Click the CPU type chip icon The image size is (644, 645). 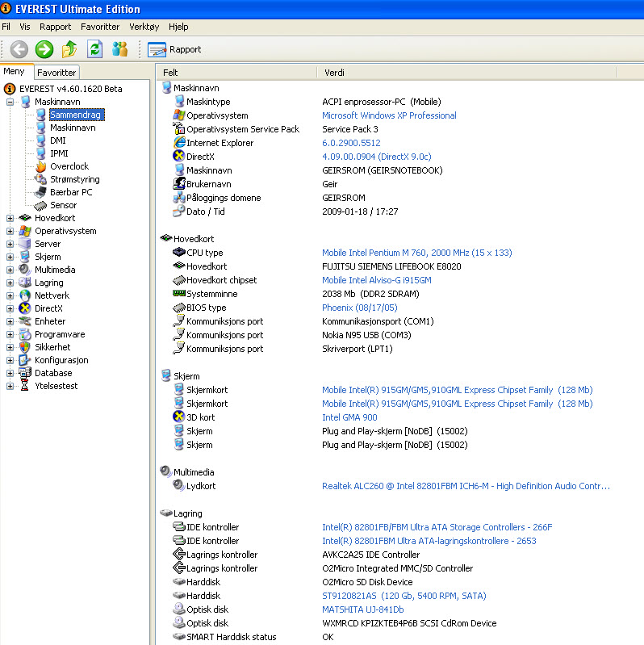point(179,252)
